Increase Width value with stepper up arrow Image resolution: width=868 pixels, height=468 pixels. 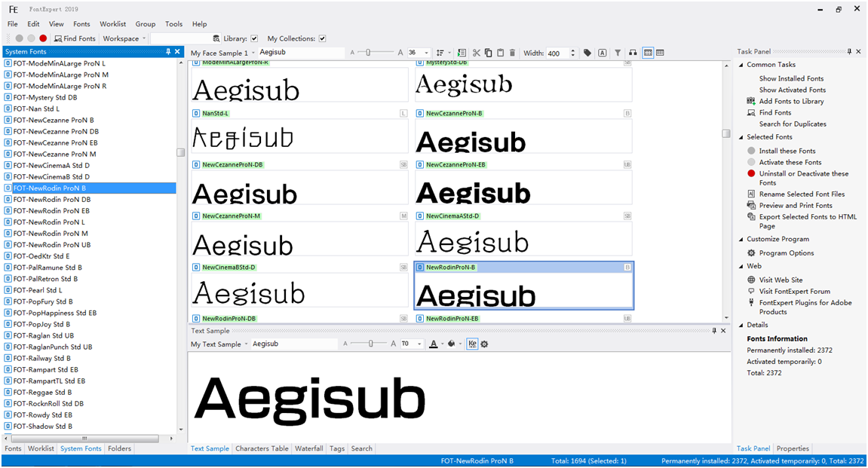573,50
